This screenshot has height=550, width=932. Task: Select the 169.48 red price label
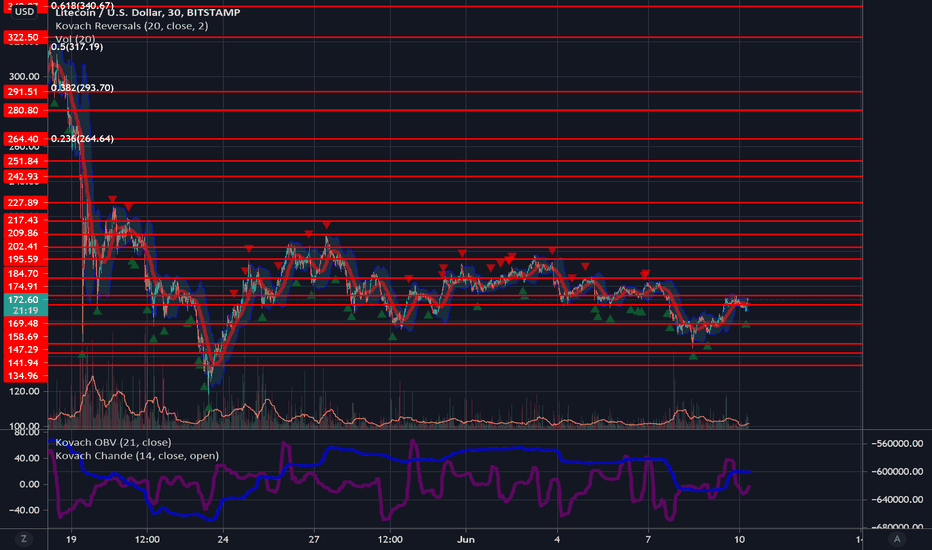click(24, 324)
